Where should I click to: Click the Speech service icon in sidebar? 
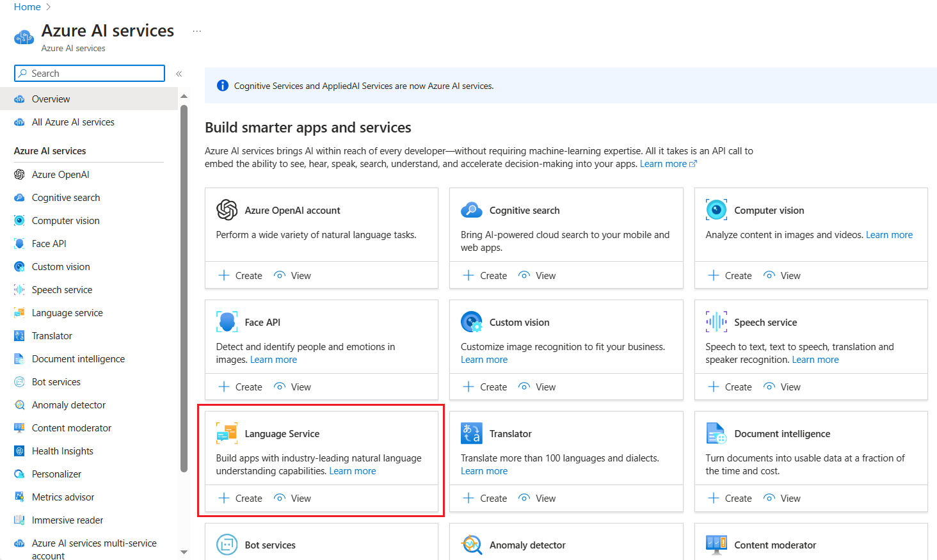tap(20, 289)
